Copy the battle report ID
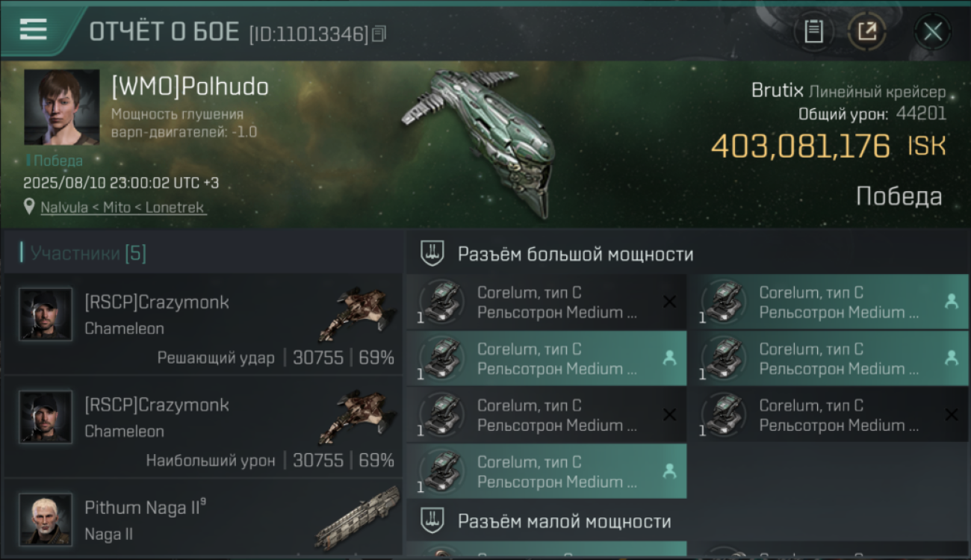Image resolution: width=971 pixels, height=560 pixels. tap(379, 34)
